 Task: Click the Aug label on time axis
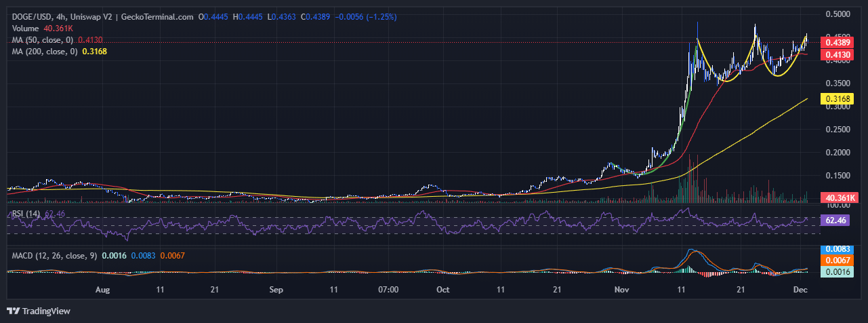pyautogui.click(x=102, y=290)
